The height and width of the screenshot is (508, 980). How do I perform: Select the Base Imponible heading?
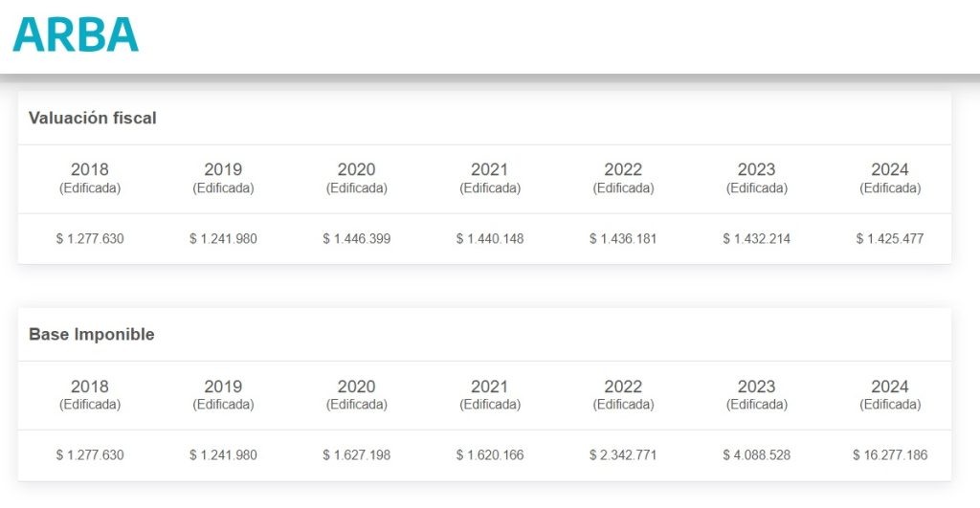92,334
